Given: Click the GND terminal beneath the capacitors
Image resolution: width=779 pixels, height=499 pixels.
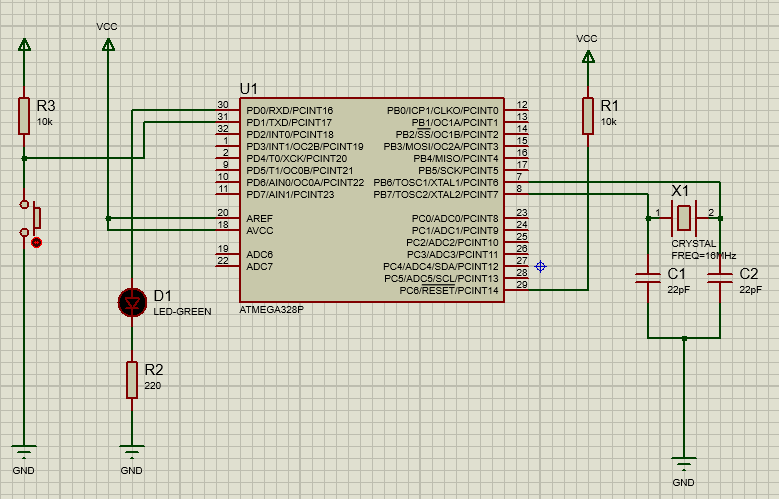Looking at the screenshot, I should point(684,465).
